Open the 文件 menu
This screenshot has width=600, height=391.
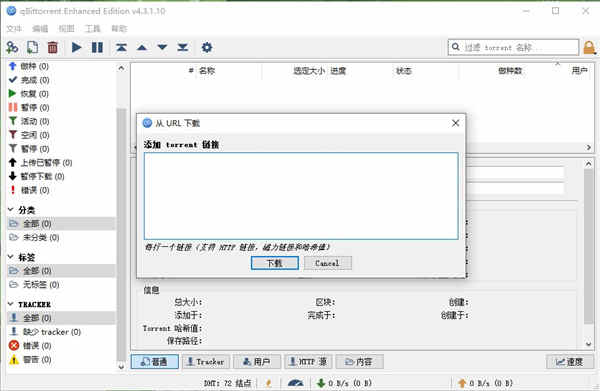click(x=14, y=29)
